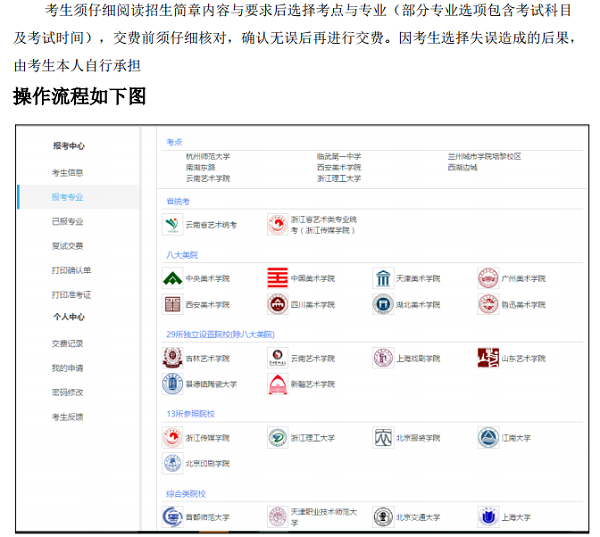Open 打印准考证 in the sidebar
Screen dimensions: 600x537
[x=71, y=295]
